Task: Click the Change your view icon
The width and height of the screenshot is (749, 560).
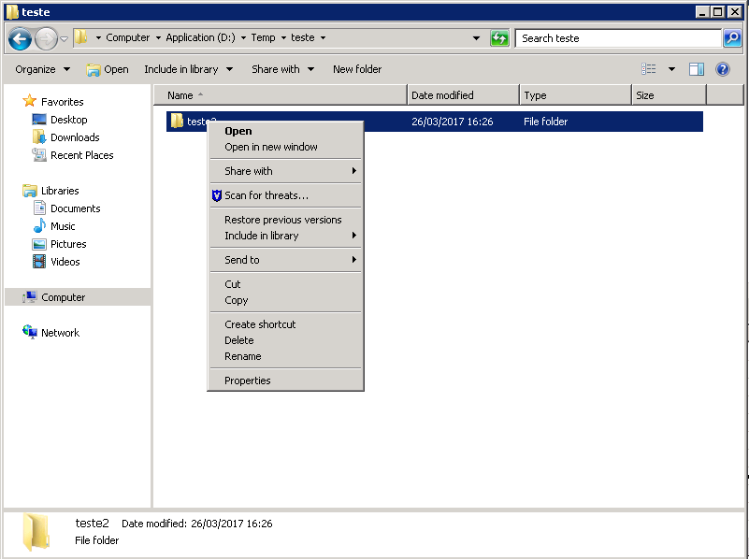Action: click(649, 69)
